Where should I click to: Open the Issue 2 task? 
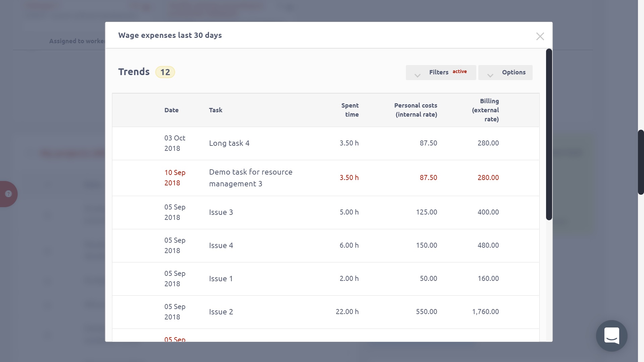click(x=221, y=312)
